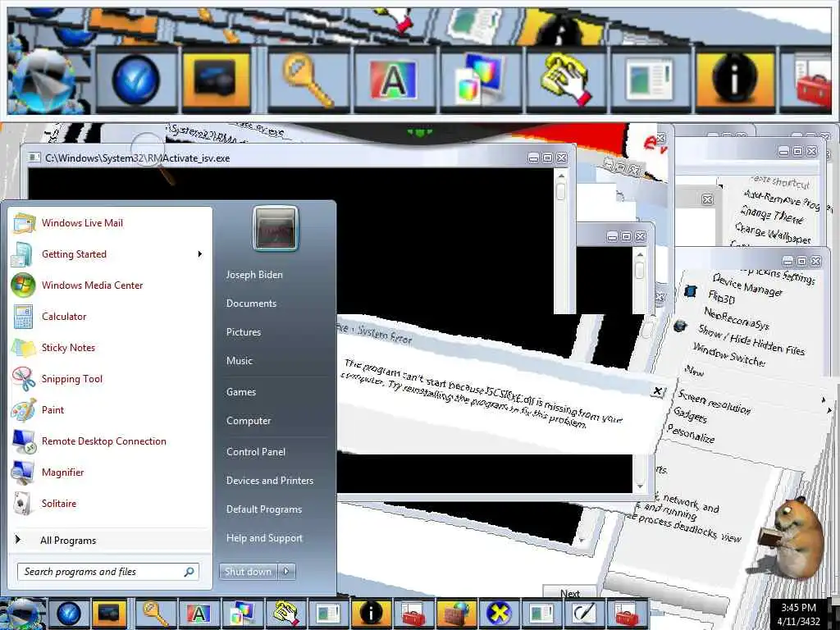Select Show / Hide Hidden Files menu entry
Screen dimensions: 840x630
(751, 340)
